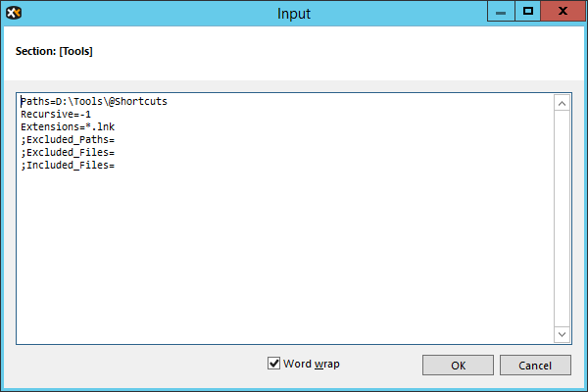The width and height of the screenshot is (588, 392).
Task: Click the "Word wrap" label text
Action: click(x=311, y=364)
